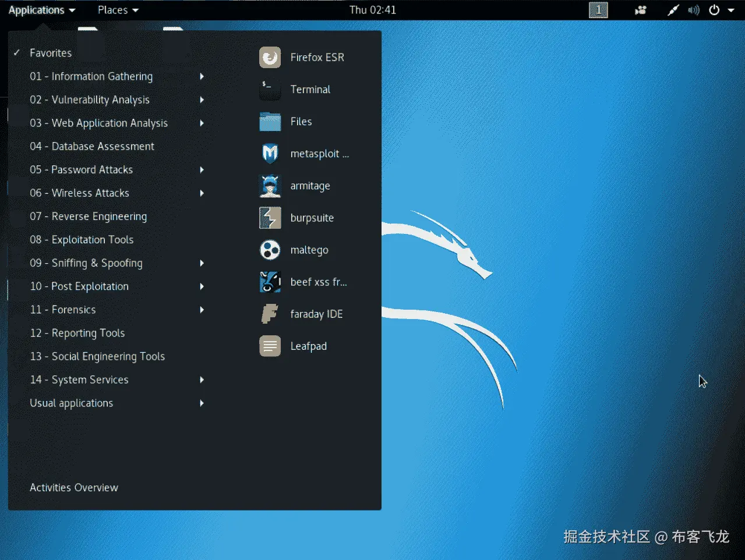Open the Places menu
745x560 pixels.
tap(118, 10)
